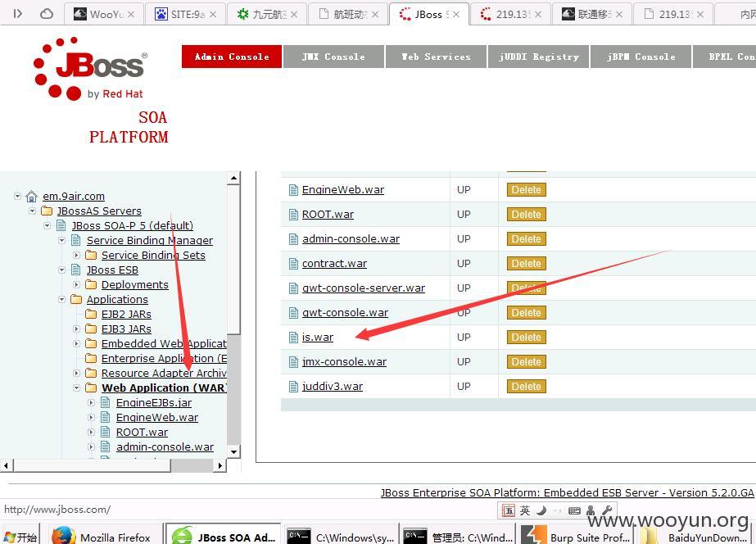Image resolution: width=756 pixels, height=544 pixels.
Task: Open the is.war link
Action: [x=318, y=337]
